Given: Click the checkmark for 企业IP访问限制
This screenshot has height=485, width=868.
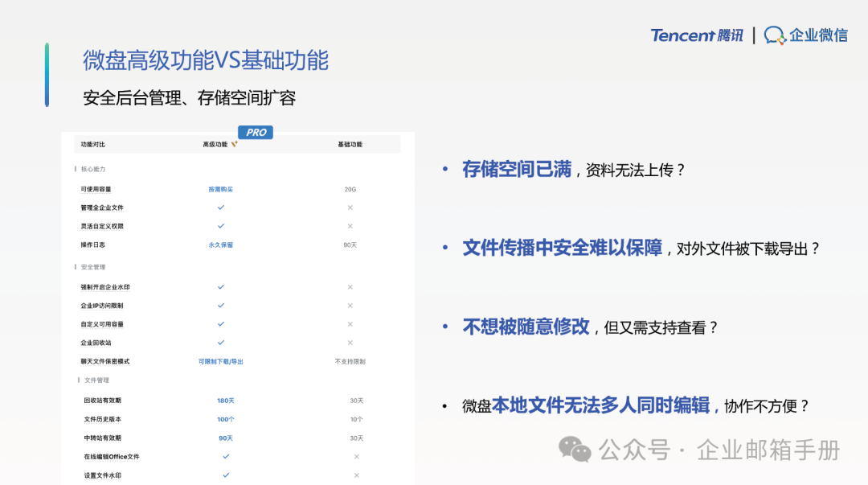Looking at the screenshot, I should pyautogui.click(x=221, y=306).
